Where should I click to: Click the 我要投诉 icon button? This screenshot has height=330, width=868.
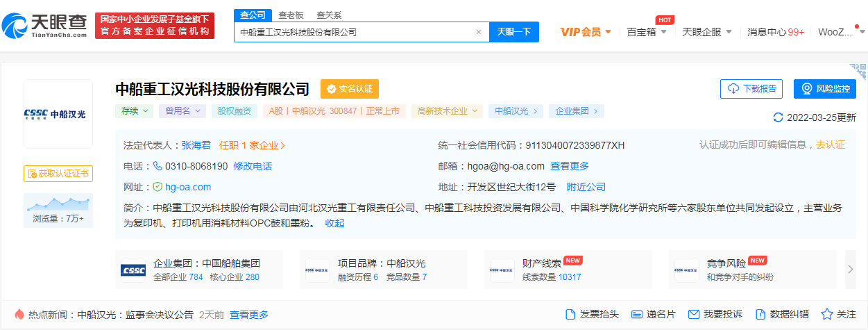(x=715, y=314)
